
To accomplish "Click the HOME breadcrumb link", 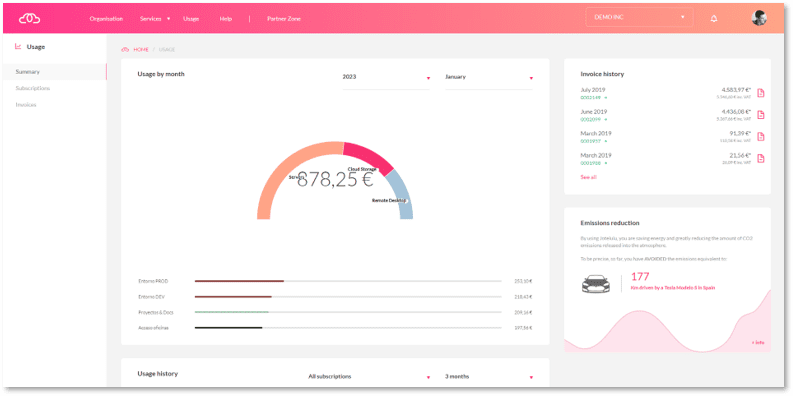I will 141,50.
